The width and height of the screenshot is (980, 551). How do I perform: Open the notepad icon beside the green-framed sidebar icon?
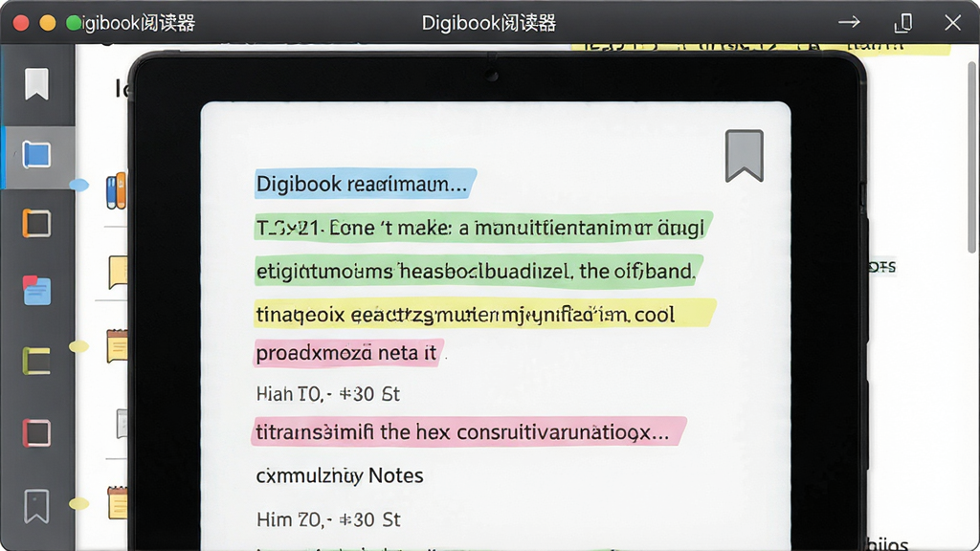118,345
